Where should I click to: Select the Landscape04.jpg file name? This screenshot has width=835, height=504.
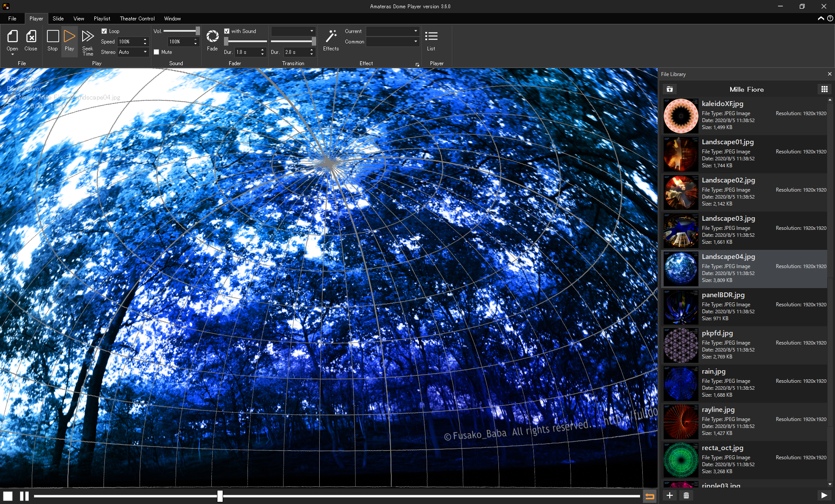click(x=728, y=256)
